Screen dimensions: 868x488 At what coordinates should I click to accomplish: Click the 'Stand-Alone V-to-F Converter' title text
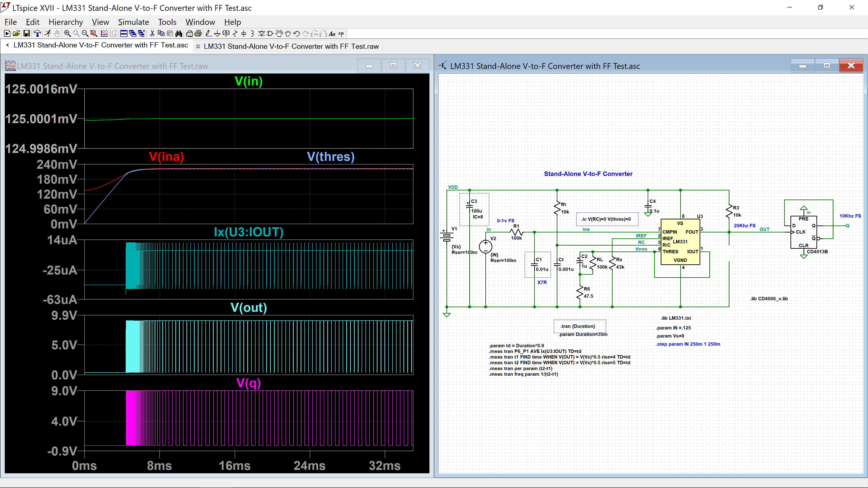[588, 174]
